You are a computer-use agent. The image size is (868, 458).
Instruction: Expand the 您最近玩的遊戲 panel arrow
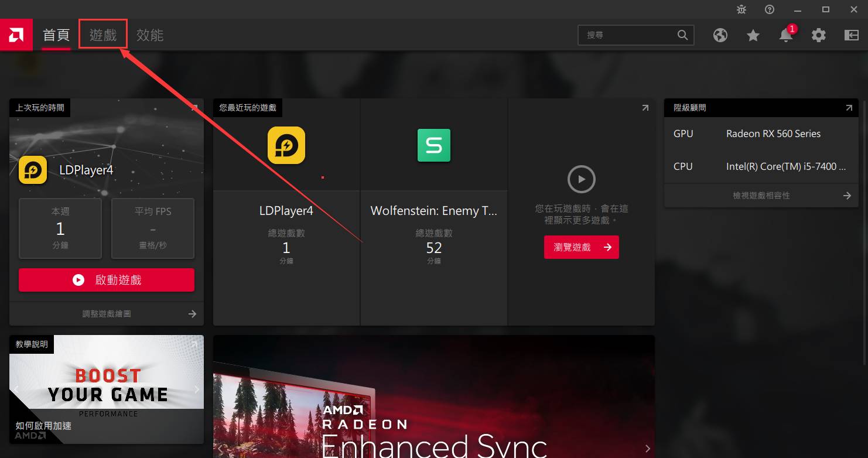pos(645,108)
